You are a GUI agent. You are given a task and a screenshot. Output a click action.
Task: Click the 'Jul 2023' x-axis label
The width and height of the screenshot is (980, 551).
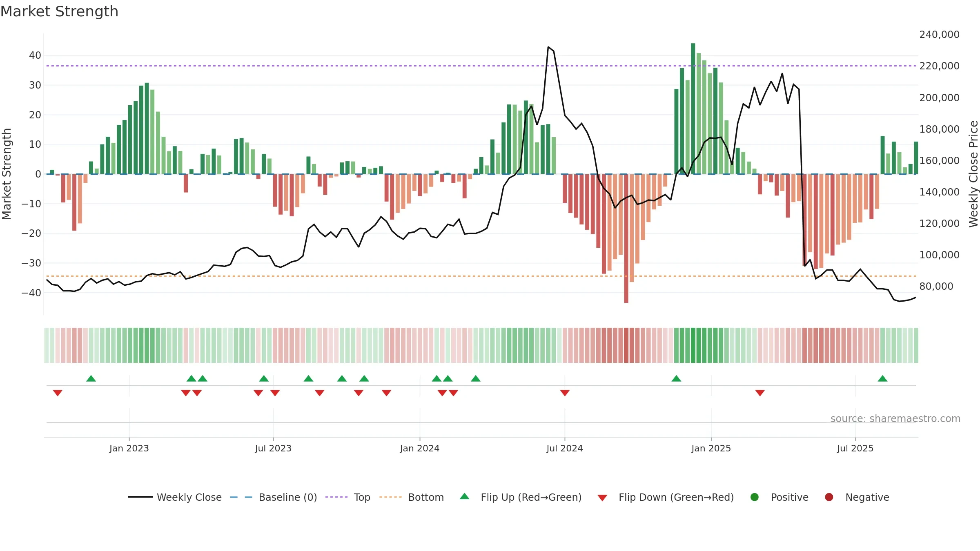pyautogui.click(x=273, y=448)
